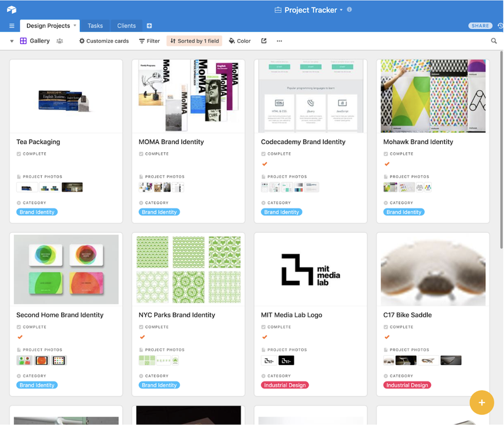The image size is (504, 425).
Task: Open first project photo in NYC Parks card
Action: 147,360
